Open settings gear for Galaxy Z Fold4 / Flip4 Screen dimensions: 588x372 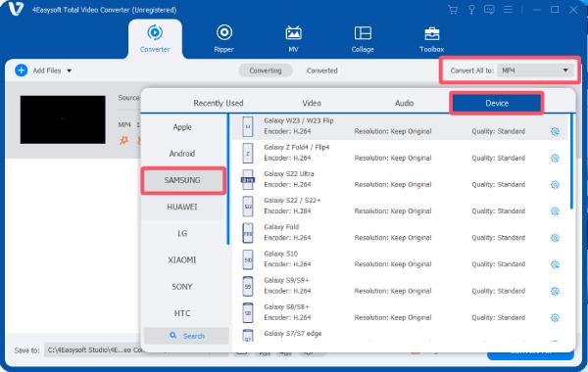click(x=555, y=158)
